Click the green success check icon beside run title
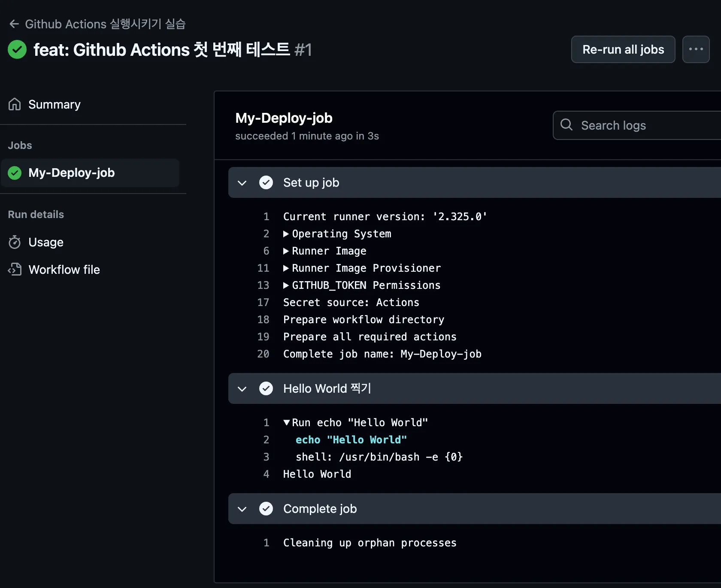 17,49
